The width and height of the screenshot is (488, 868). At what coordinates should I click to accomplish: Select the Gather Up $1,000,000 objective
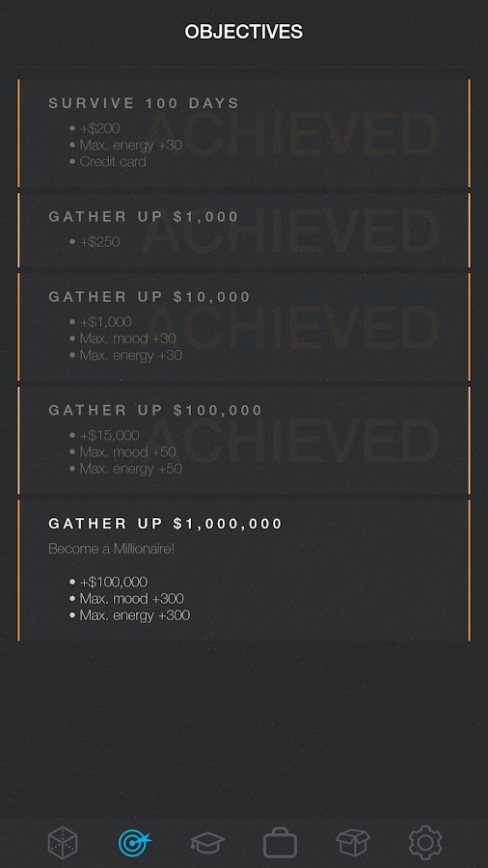click(x=244, y=570)
